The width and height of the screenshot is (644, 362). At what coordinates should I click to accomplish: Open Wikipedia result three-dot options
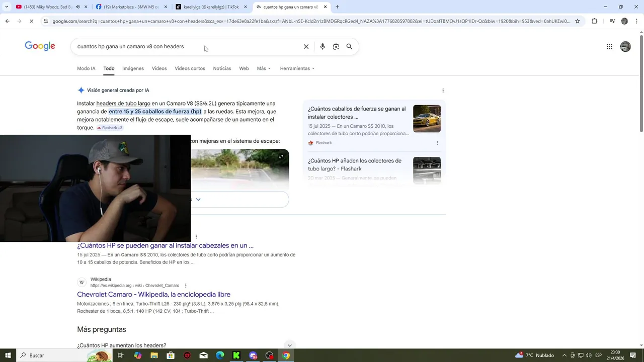[186, 286]
